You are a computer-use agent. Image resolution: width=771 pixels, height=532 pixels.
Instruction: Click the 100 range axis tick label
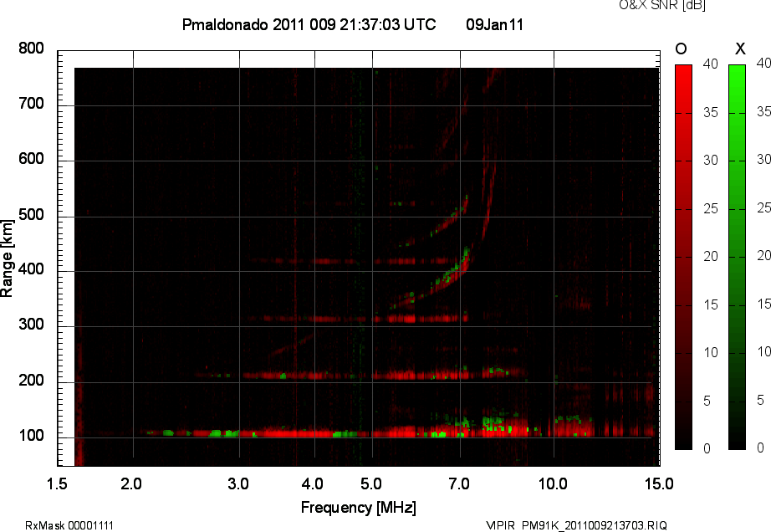pyautogui.click(x=31, y=436)
